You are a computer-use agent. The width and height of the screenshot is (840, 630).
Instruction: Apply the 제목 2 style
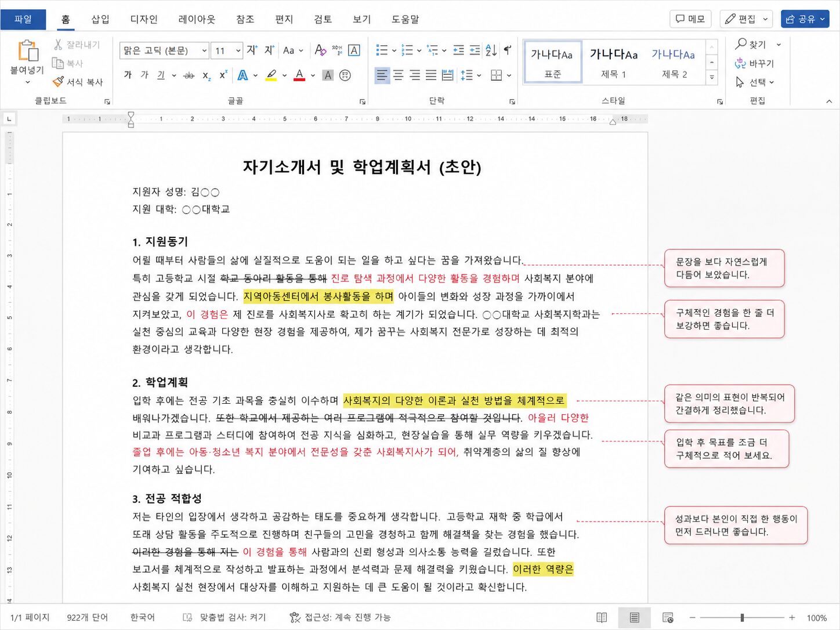point(674,62)
